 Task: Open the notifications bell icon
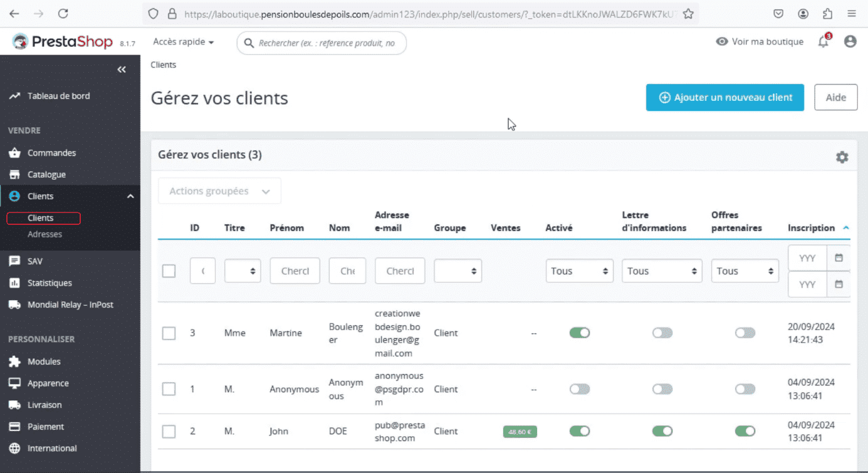[x=824, y=42]
